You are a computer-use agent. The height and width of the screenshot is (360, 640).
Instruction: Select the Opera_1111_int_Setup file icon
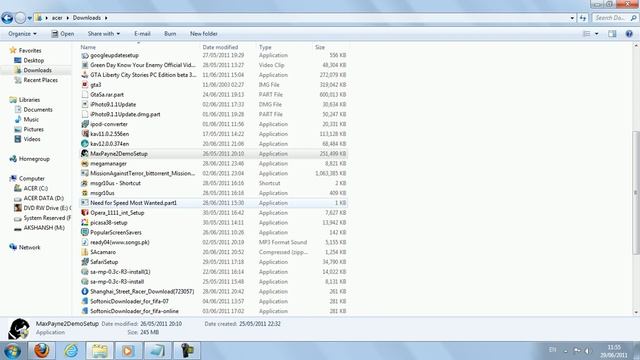coord(85,213)
